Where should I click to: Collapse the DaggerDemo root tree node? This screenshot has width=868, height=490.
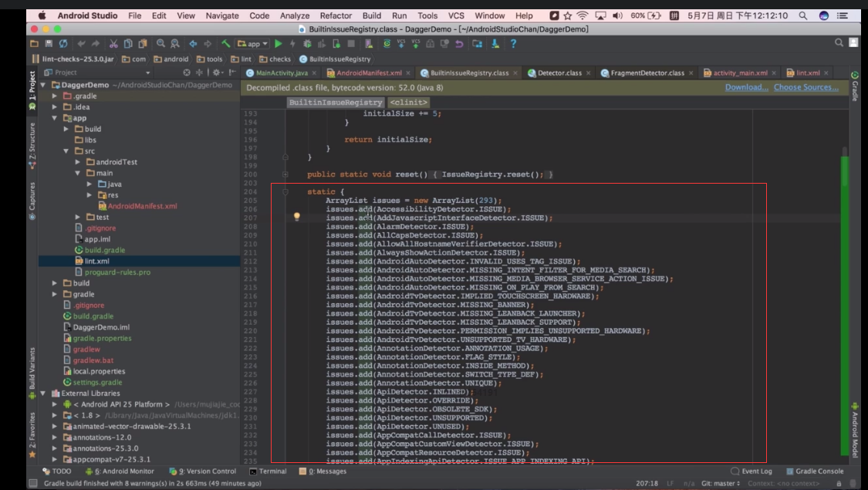pos(43,85)
